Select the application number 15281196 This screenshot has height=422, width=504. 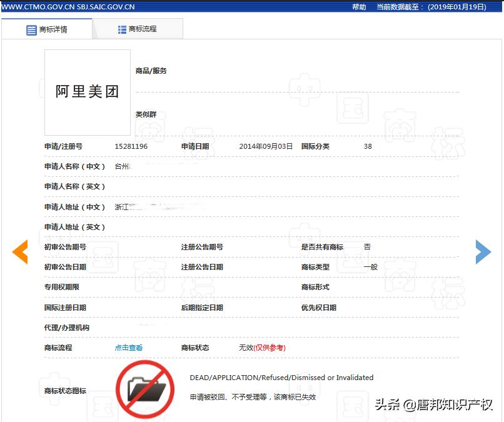pyautogui.click(x=132, y=146)
